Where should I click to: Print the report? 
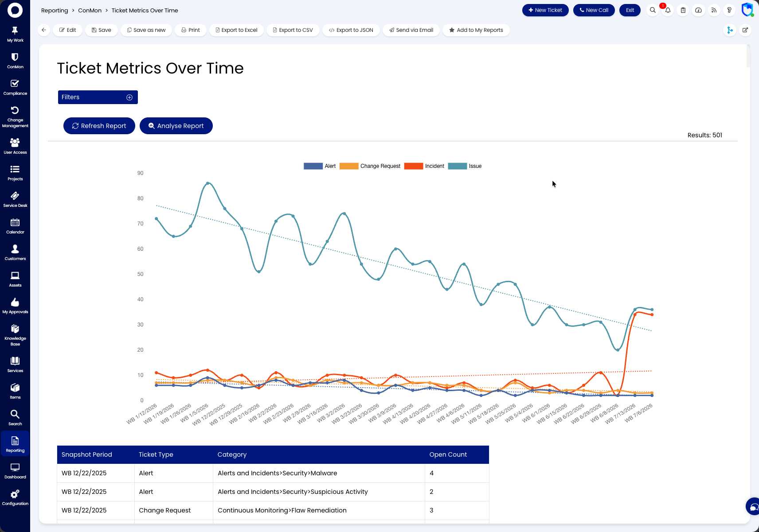[x=191, y=30]
